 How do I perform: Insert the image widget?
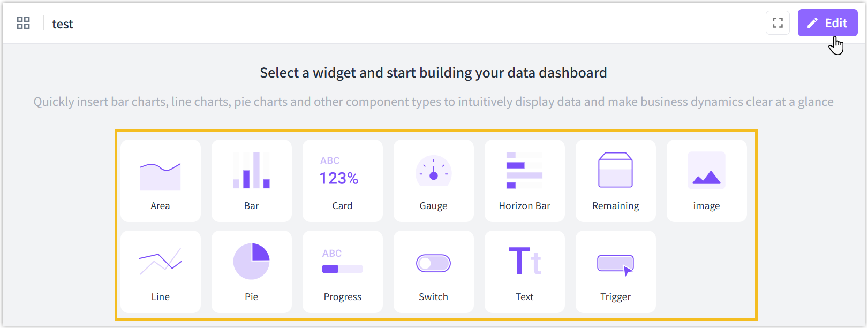pyautogui.click(x=706, y=180)
